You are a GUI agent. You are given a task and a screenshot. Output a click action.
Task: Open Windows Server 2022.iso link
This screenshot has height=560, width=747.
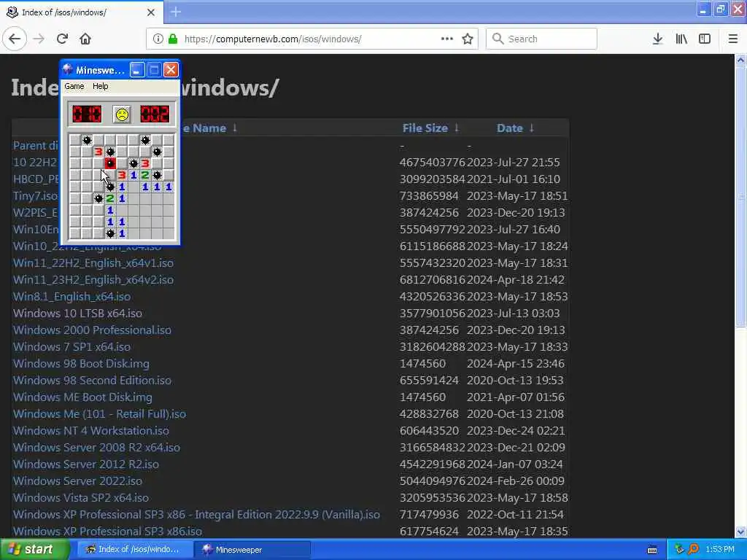tap(77, 481)
